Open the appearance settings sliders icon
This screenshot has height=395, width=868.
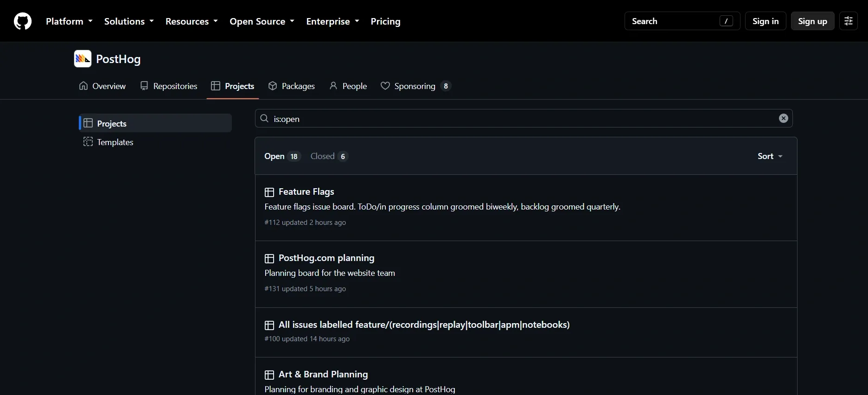tap(849, 21)
